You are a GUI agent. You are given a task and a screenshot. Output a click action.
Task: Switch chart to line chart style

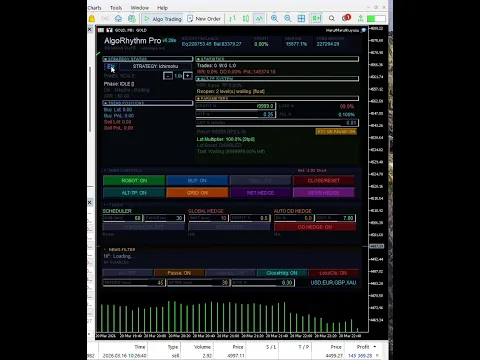point(259,19)
